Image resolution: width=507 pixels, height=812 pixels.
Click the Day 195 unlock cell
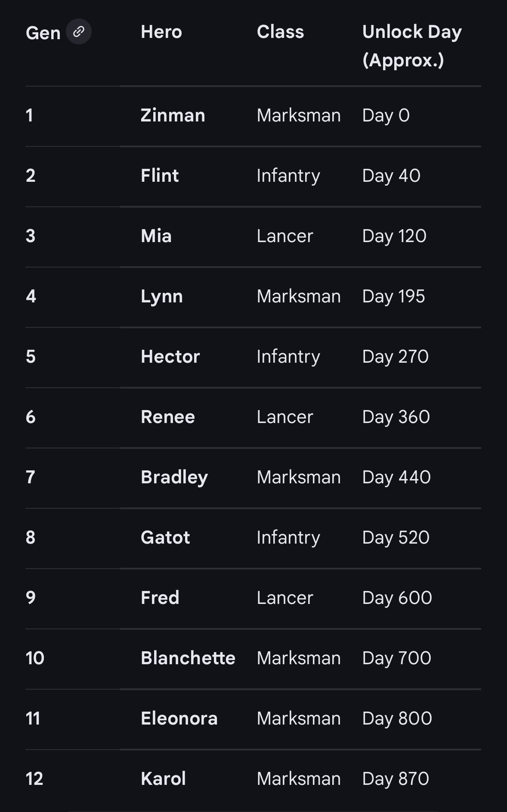[x=393, y=296]
